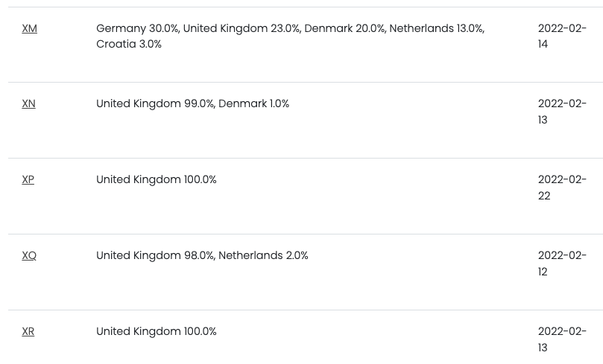The height and width of the screenshot is (364, 603).
Task: Click the Croatia 3.0% text
Action: 129,44
